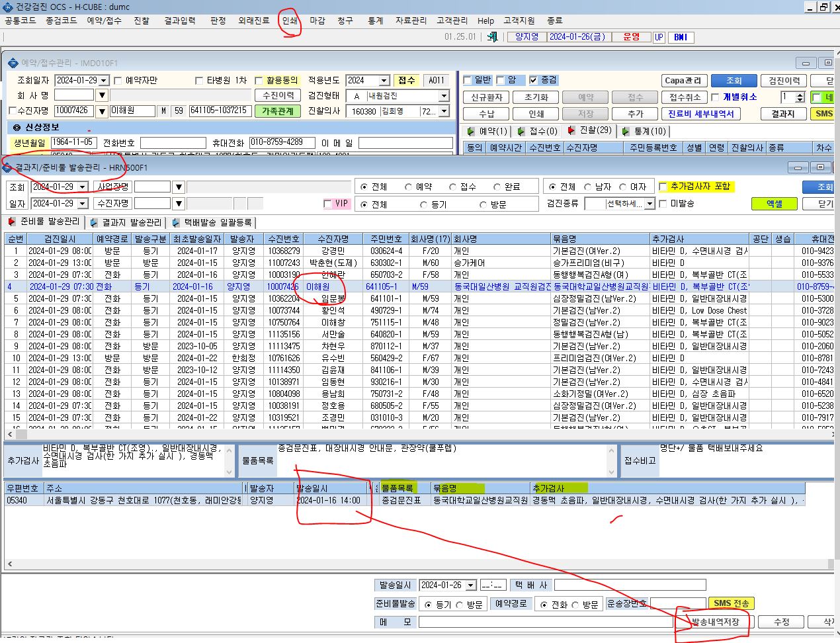Click the 택배발송 일괄등록 tab icon
The image size is (840, 643).
[177, 223]
